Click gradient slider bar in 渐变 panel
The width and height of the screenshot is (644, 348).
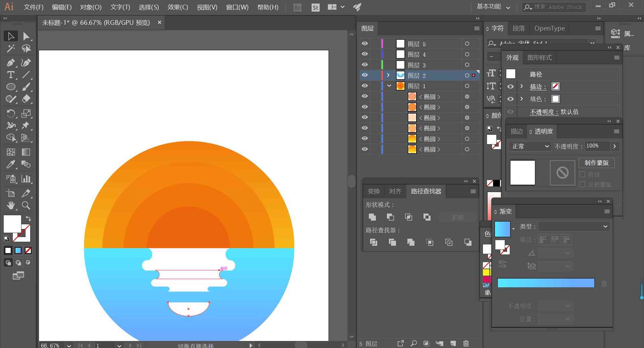click(546, 283)
